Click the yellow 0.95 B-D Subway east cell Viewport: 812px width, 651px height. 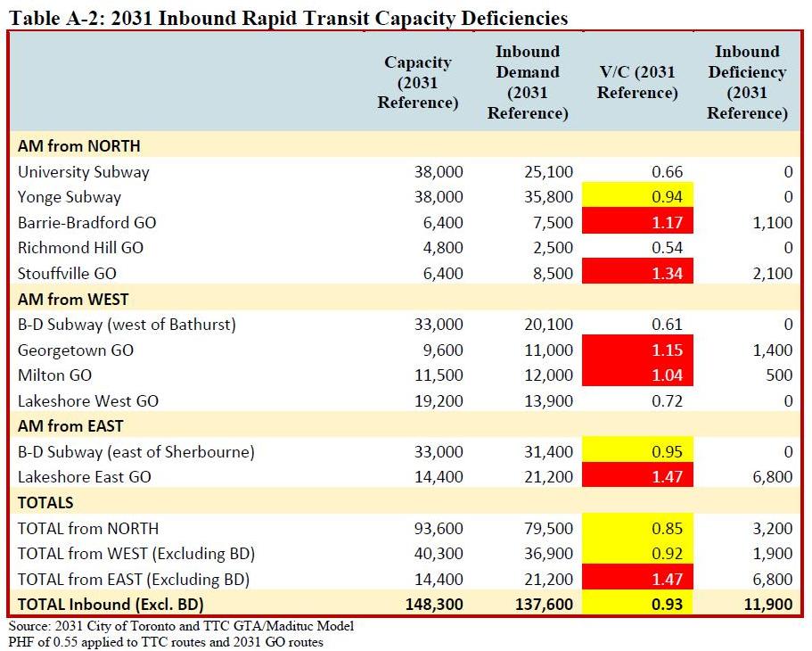(x=637, y=452)
